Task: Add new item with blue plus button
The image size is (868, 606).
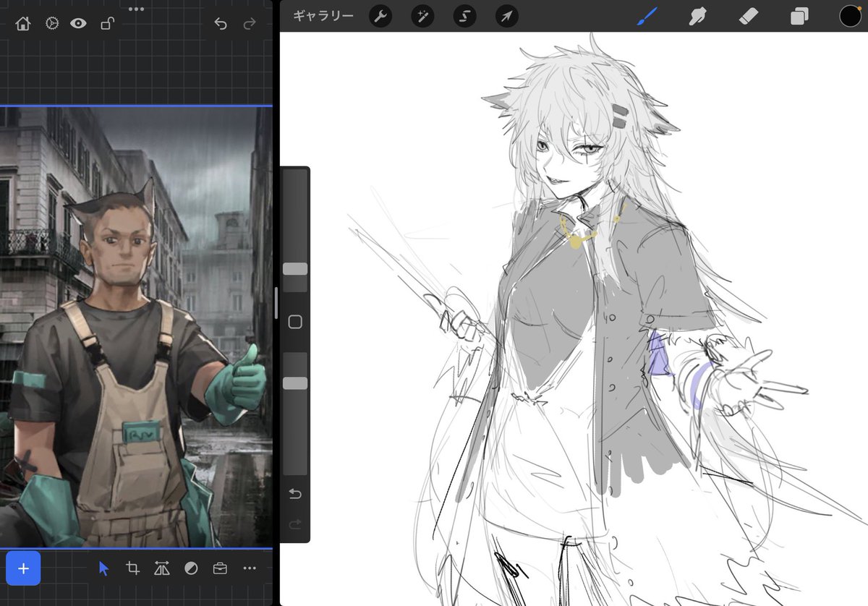Action: pos(23,568)
